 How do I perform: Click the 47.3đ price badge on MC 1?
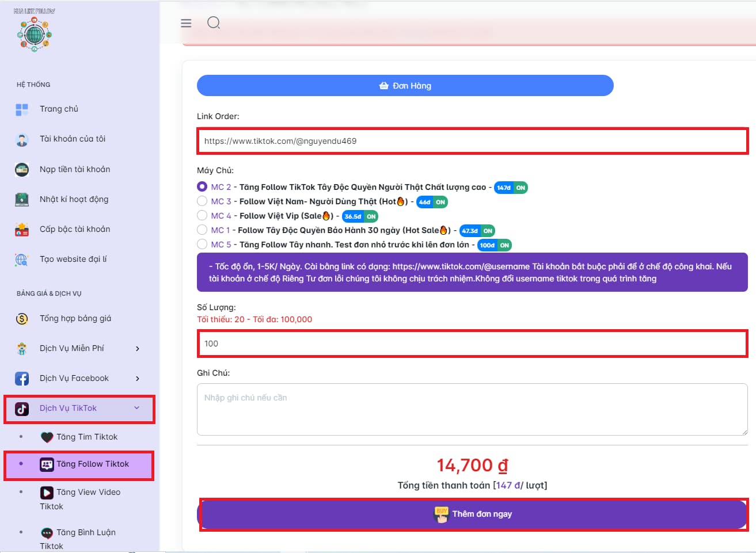pyautogui.click(x=470, y=231)
